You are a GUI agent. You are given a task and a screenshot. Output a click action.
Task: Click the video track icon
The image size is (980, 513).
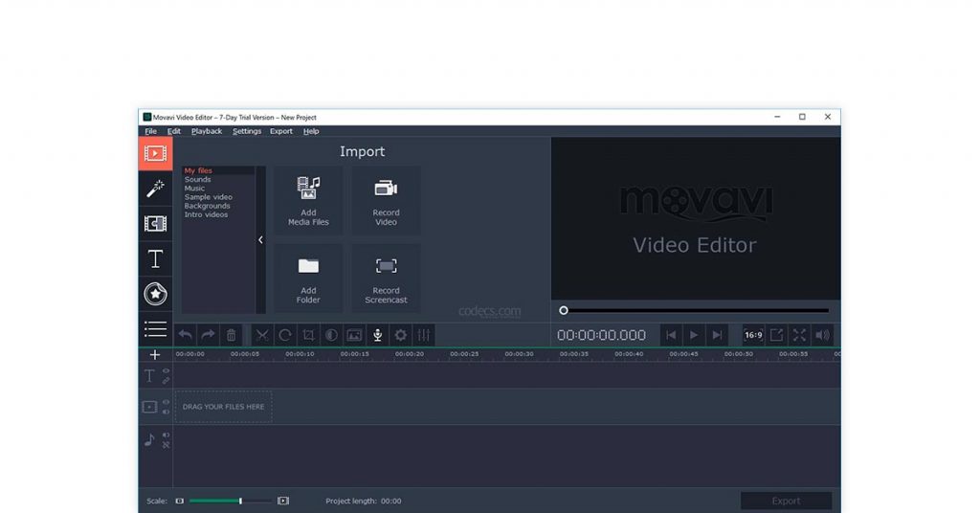point(149,408)
